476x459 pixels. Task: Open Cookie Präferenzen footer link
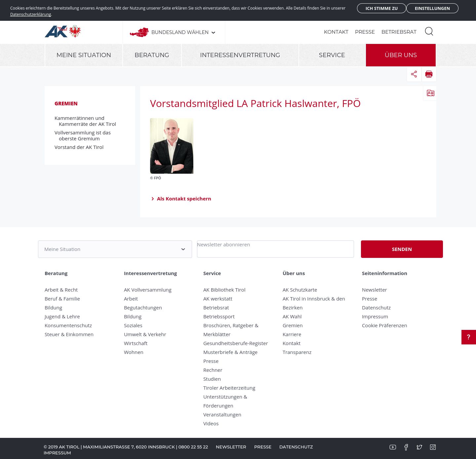coord(384,325)
